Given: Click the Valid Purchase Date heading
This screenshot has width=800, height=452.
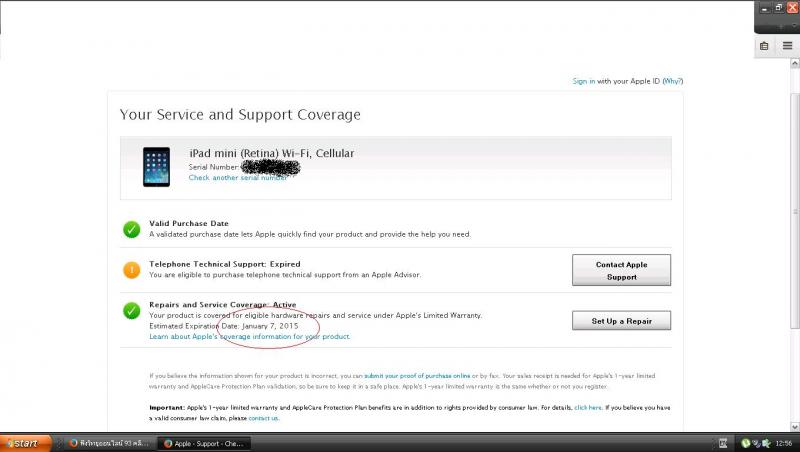Looking at the screenshot, I should pos(189,223).
